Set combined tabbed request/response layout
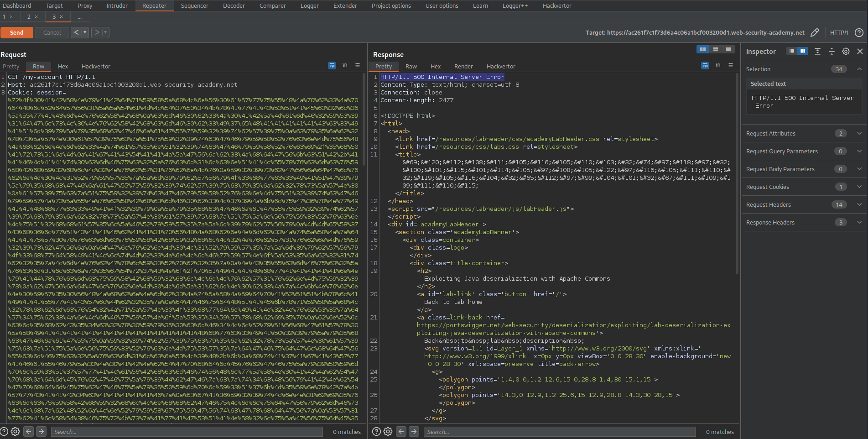Image resolution: width=868 pixels, height=439 pixels. 728,49
